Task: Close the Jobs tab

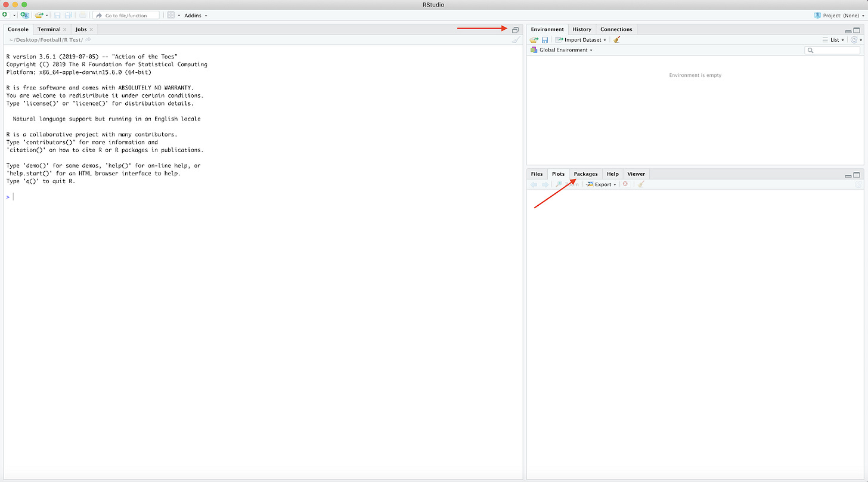Action: tap(91, 29)
